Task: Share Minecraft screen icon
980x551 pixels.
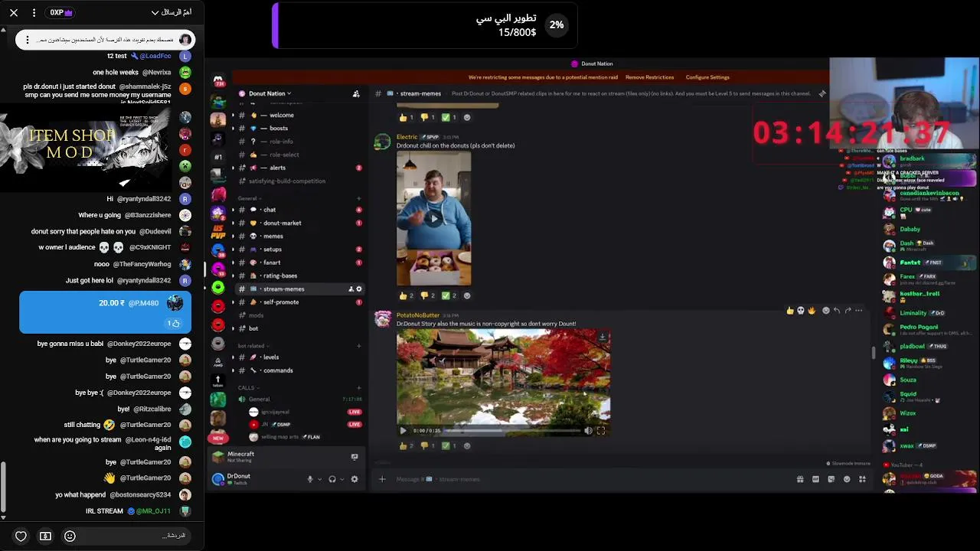Action: (x=354, y=457)
